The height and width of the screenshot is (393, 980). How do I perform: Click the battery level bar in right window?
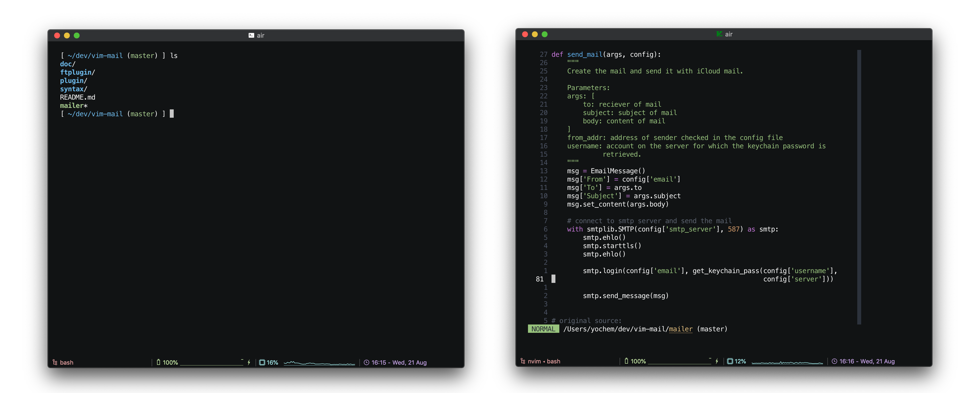[680, 361]
